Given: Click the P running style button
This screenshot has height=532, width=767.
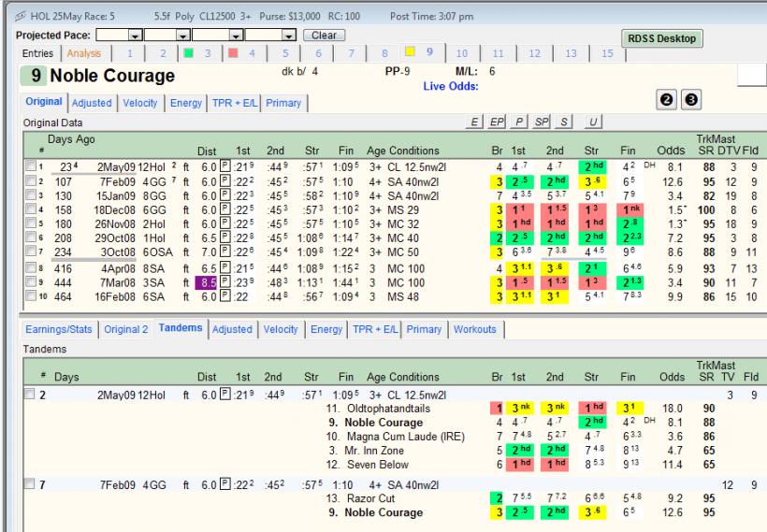Looking at the screenshot, I should [519, 122].
